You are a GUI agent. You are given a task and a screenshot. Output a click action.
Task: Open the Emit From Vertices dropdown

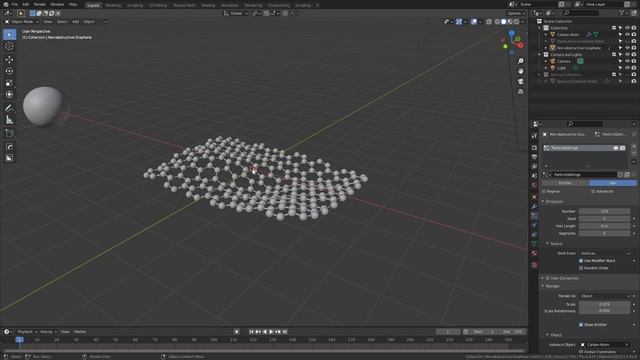pos(604,253)
